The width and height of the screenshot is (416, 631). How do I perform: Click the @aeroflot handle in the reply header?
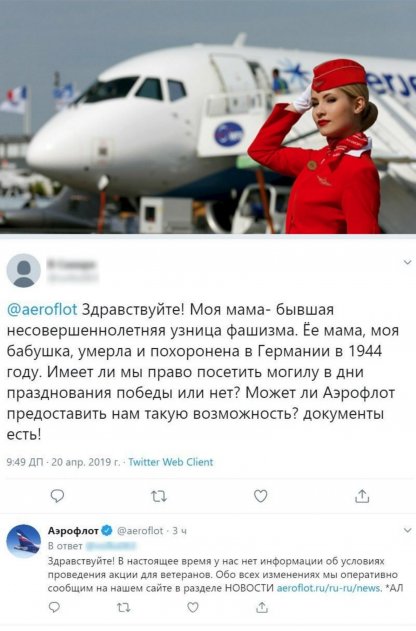(x=140, y=531)
